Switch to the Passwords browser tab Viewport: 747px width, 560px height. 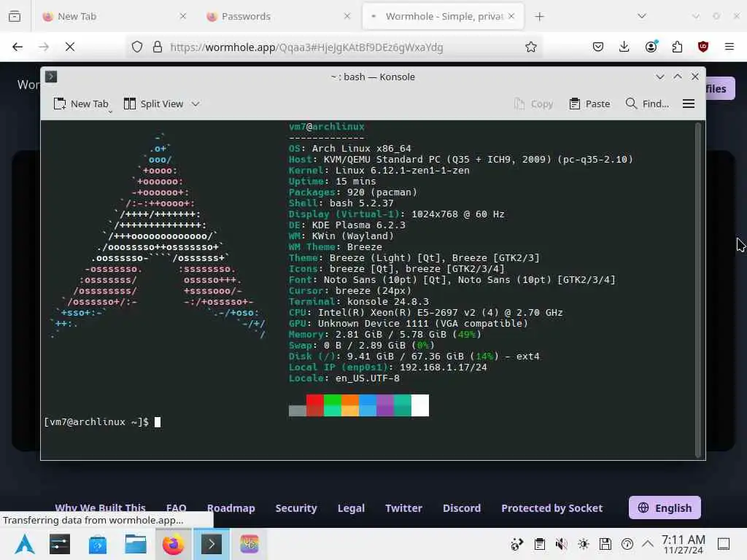(279, 16)
